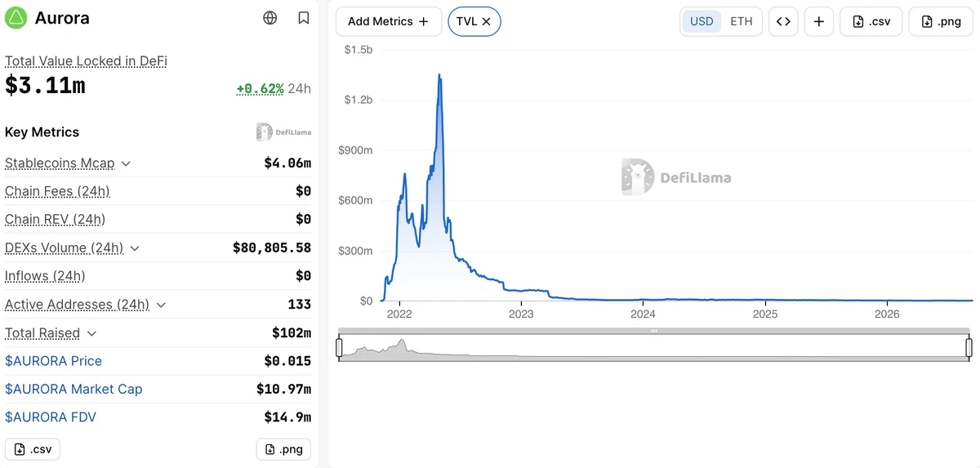Screen dimensions: 980x468
Task: Click the left range slider handle
Action: (339, 347)
